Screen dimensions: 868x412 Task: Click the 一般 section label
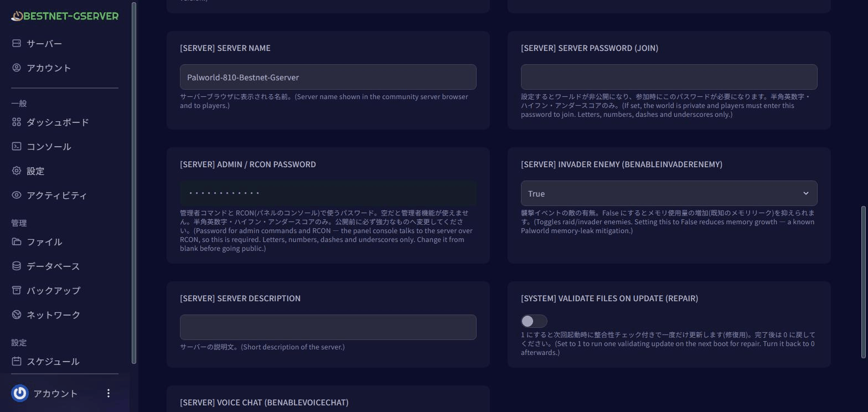point(19,104)
